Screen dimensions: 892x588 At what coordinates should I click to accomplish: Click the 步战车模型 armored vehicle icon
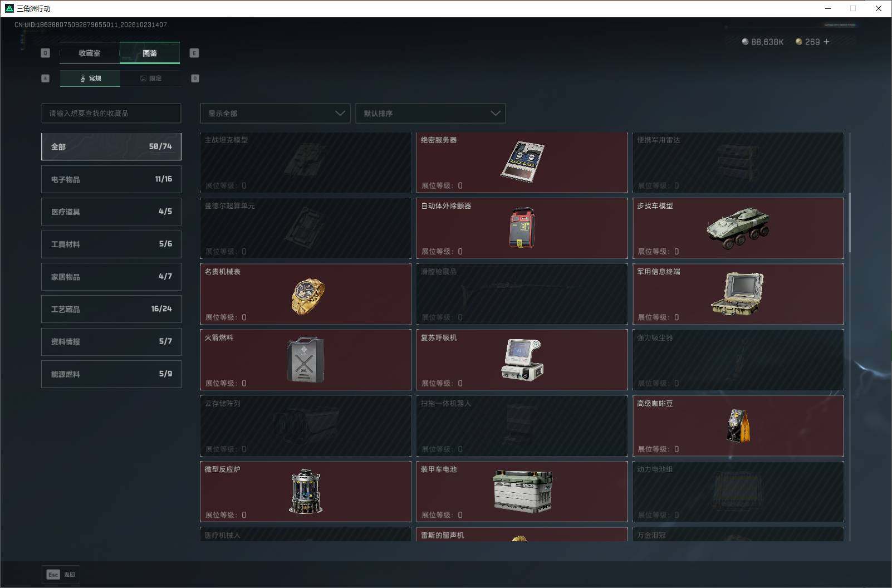pyautogui.click(x=738, y=228)
